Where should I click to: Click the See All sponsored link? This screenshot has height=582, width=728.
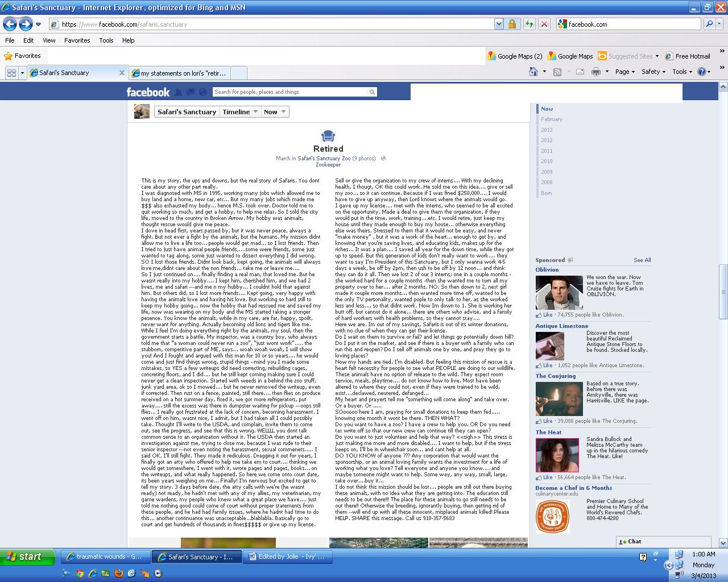642,260
